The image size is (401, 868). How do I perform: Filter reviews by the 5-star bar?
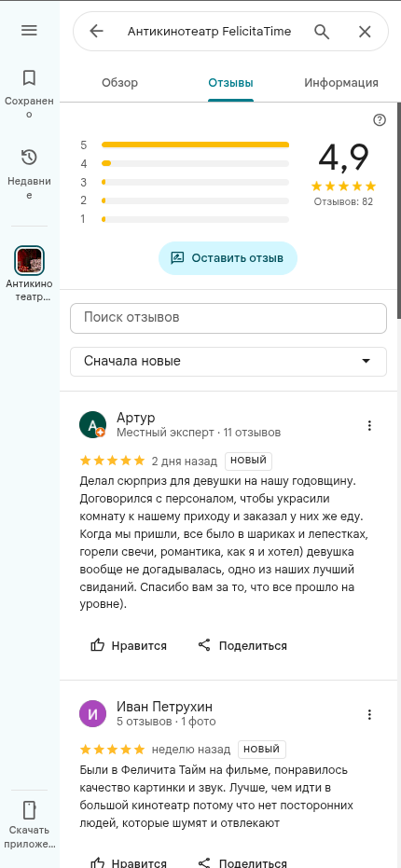[x=195, y=145]
